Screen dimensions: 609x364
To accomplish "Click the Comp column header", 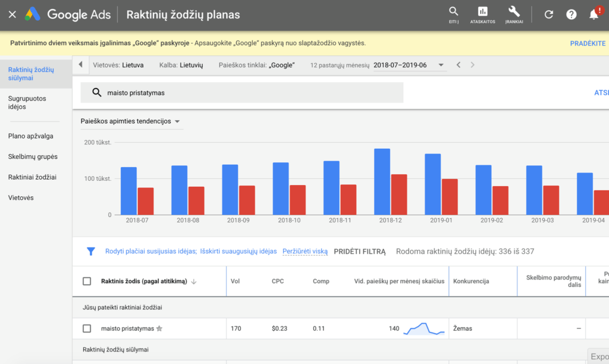I will pos(321,281).
